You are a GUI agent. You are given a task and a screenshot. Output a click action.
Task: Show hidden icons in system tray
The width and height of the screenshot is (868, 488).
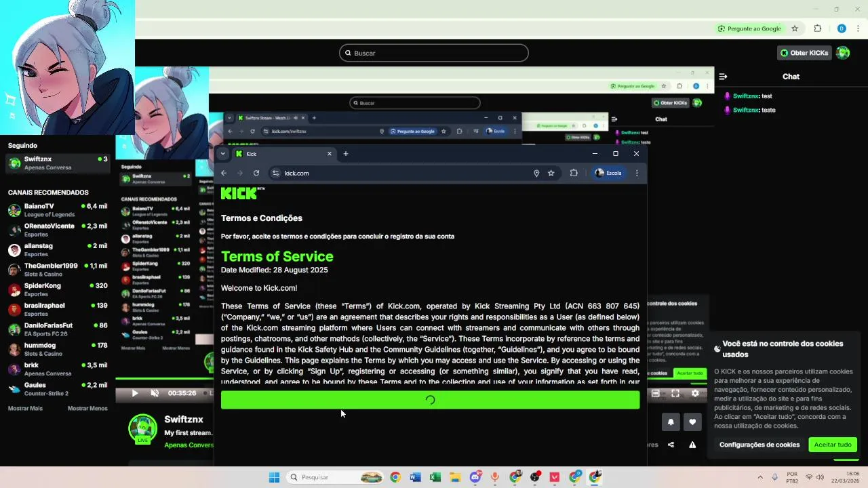[760, 477]
